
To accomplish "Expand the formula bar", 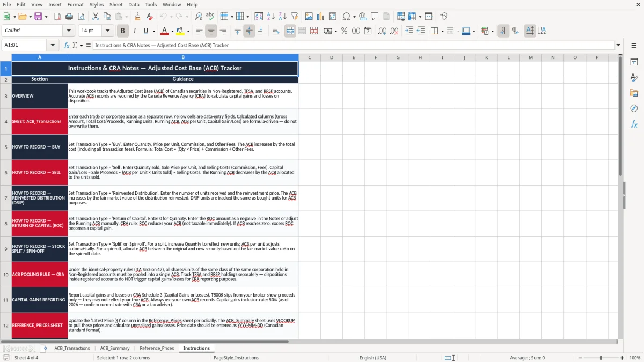I will (x=618, y=45).
